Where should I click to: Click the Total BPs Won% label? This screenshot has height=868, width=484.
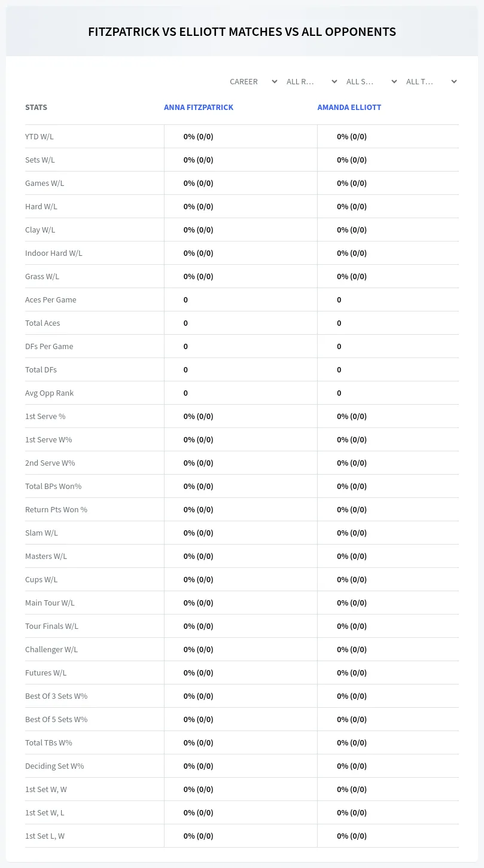pyautogui.click(x=53, y=486)
